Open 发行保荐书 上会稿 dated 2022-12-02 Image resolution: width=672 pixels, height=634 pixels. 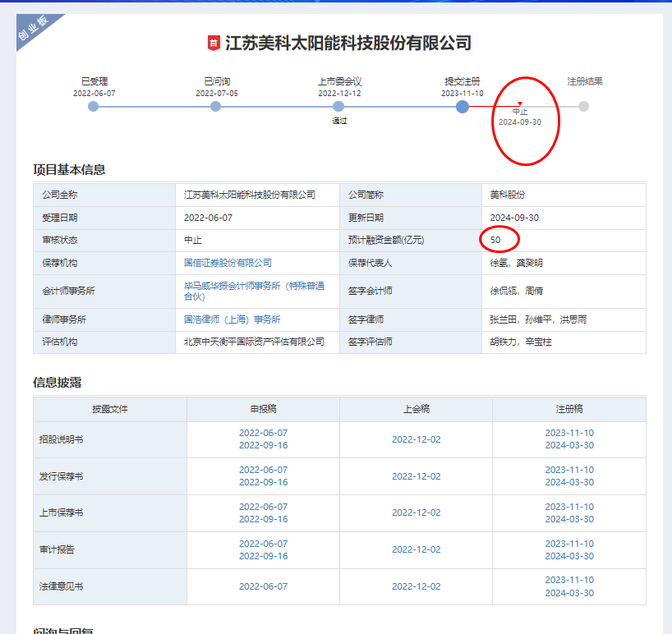click(417, 476)
